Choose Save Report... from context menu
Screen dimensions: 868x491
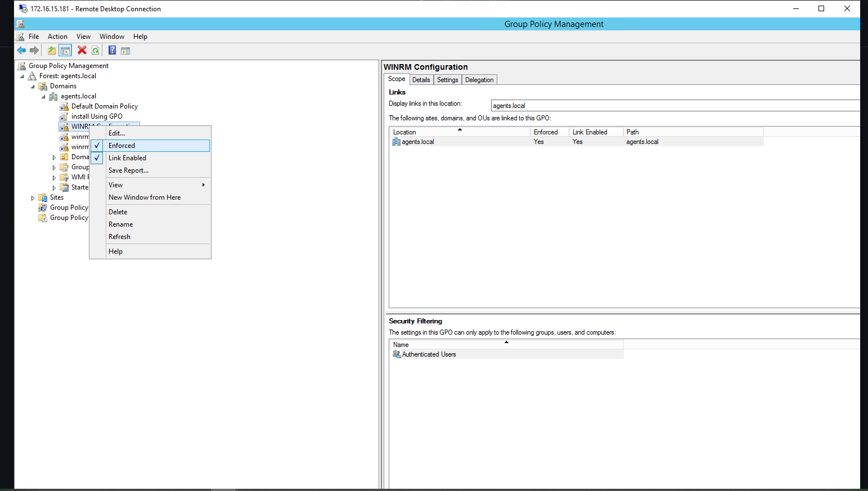(x=150, y=170)
